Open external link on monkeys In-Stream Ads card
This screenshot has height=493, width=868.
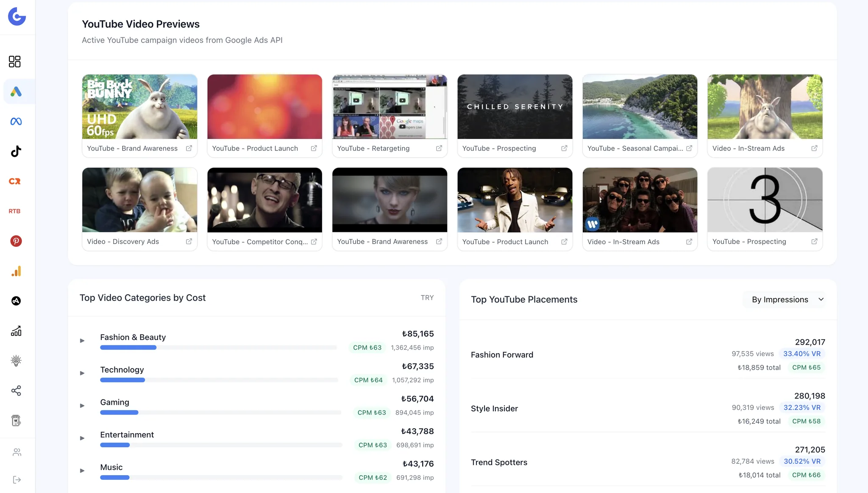689,242
